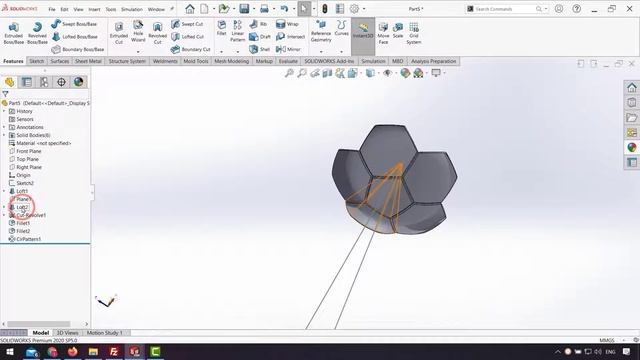
Task: Select the Intersect tool
Action: point(290,37)
